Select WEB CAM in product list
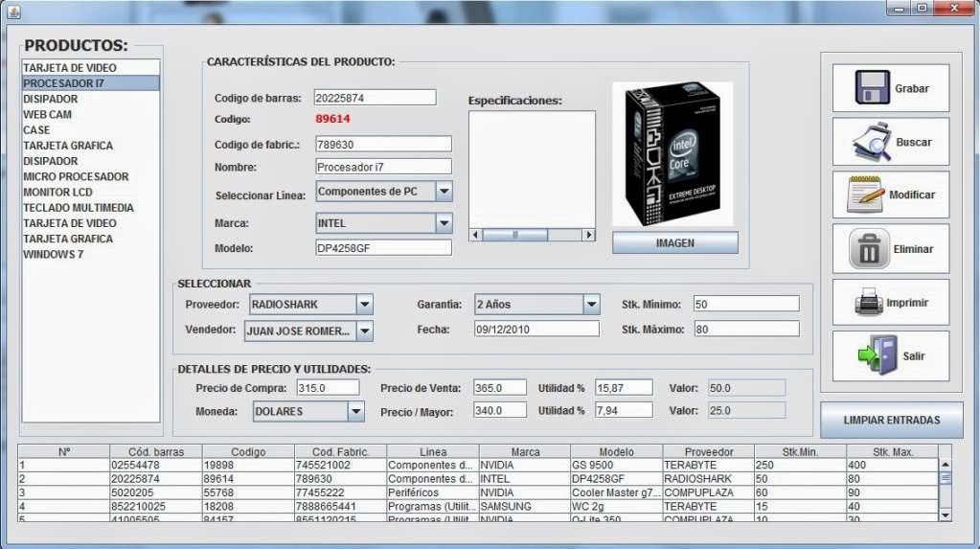This screenshot has height=549, width=980. point(91,114)
